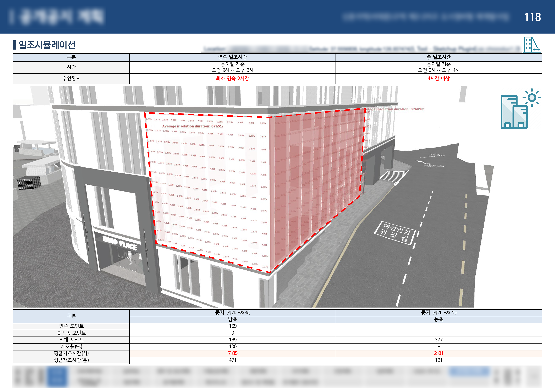The height and width of the screenshot is (392, 555).
Task: Select the 총 일조시간 column header
Action: (x=439, y=57)
